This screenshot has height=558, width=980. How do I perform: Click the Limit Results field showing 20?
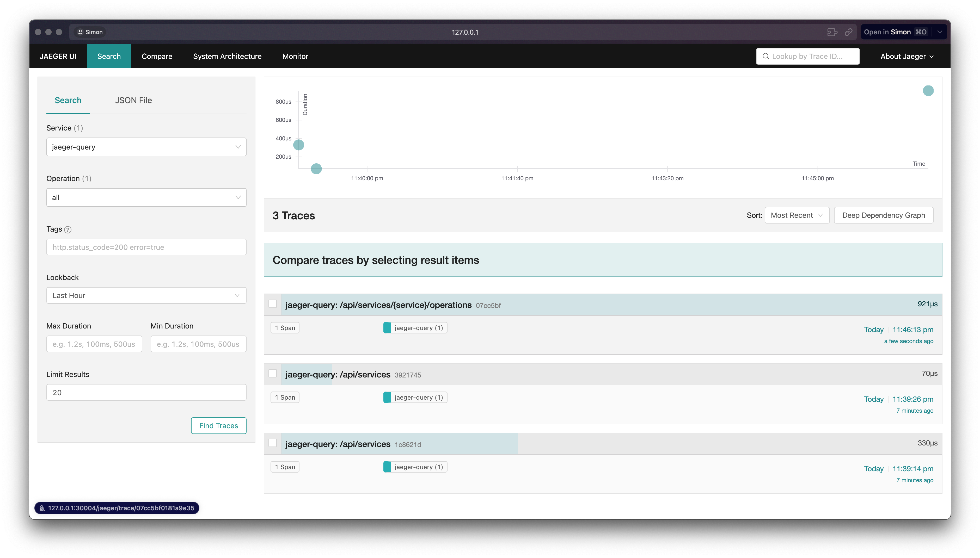click(146, 392)
